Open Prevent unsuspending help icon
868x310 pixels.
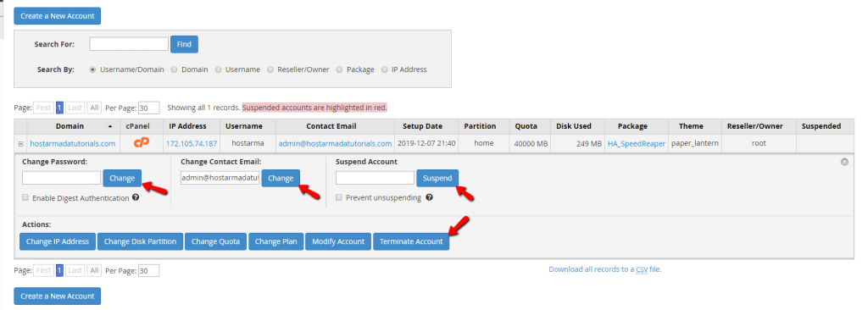point(429,197)
